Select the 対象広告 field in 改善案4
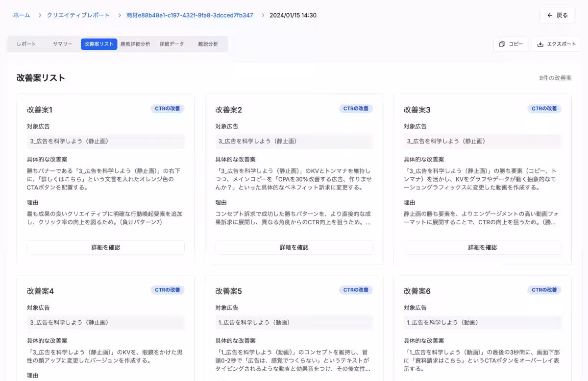Viewport: 588px width, 381px height. coord(105,322)
